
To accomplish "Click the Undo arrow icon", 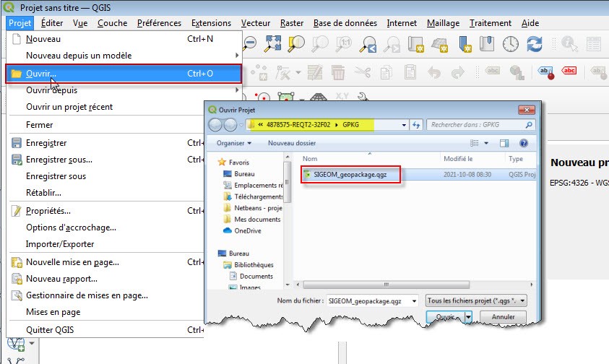I will tap(434, 72).
